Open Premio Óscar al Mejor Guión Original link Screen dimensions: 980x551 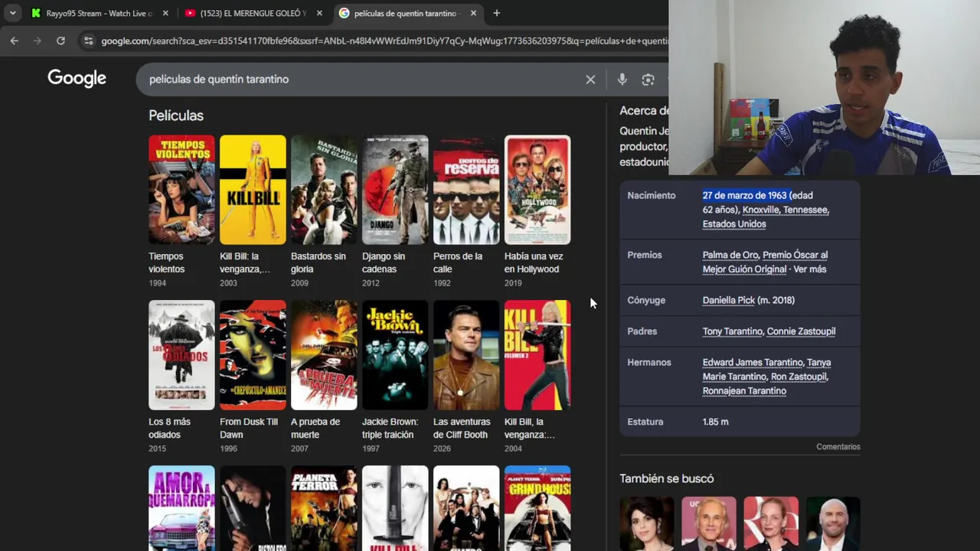pos(764,262)
